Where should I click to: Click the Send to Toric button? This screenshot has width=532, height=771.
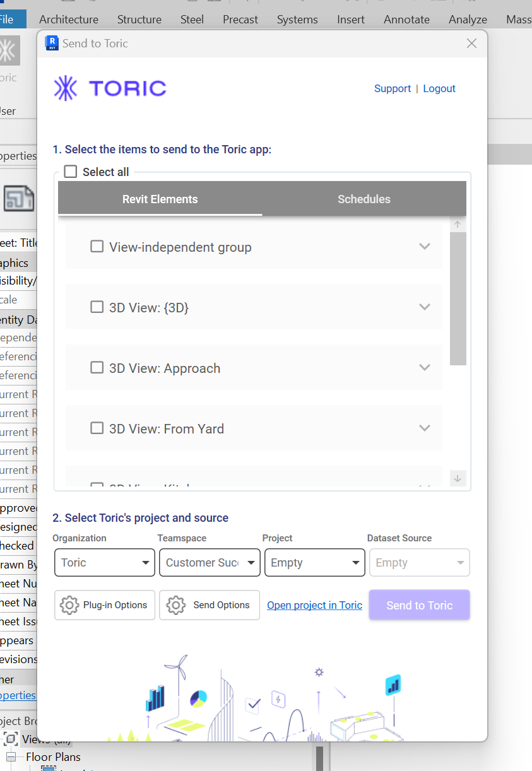tap(419, 605)
